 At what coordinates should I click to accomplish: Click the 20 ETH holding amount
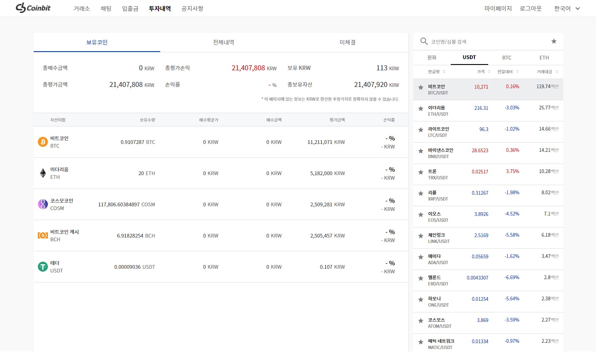tap(147, 173)
